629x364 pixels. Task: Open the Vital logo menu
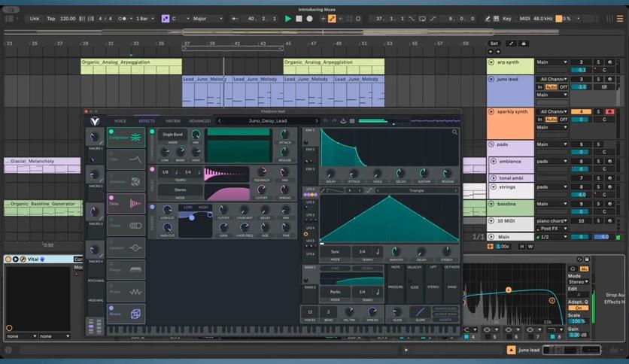pyautogui.click(x=95, y=120)
